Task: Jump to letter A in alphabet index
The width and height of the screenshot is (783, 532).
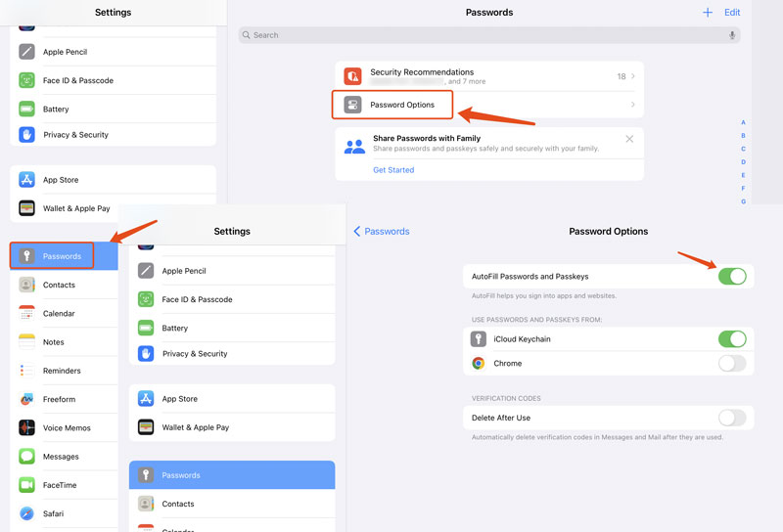Action: point(743,122)
